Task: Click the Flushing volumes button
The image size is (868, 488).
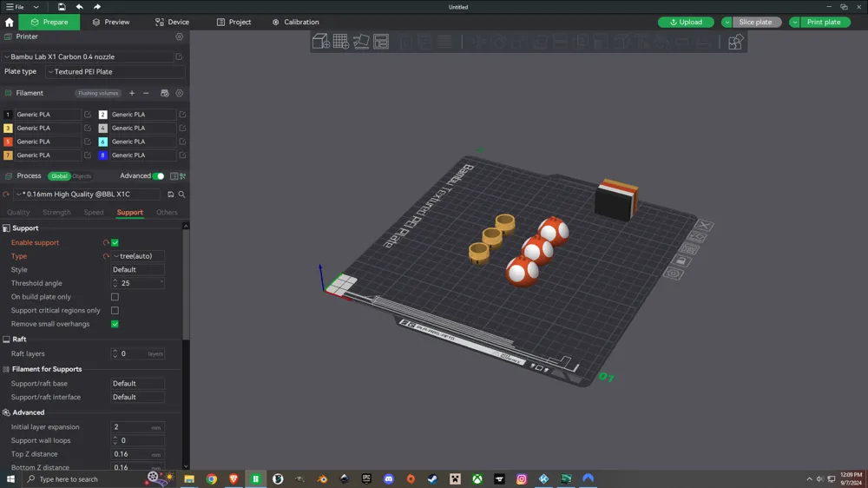Action: coord(98,93)
